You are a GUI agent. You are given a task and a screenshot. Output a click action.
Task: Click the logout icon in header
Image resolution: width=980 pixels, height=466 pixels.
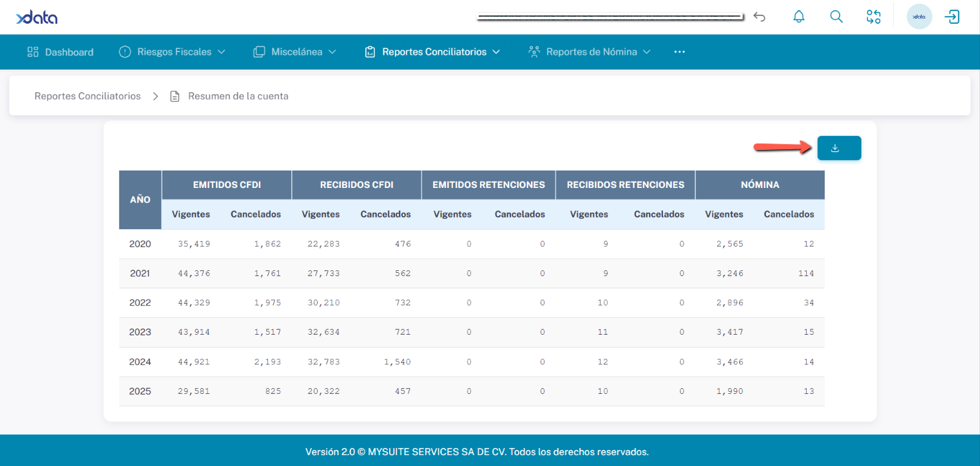pyautogui.click(x=952, y=17)
